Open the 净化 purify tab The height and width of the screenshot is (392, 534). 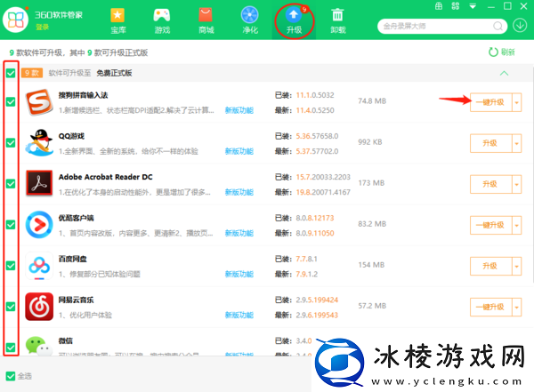250,20
